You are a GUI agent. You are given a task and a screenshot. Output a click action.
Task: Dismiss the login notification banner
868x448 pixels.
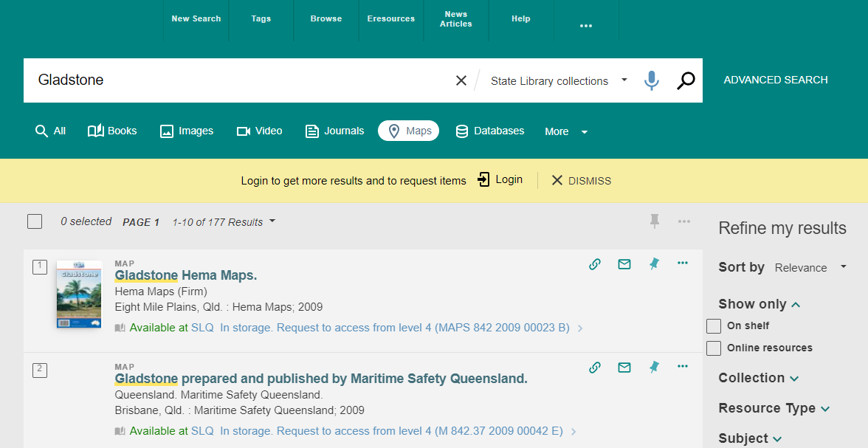582,181
